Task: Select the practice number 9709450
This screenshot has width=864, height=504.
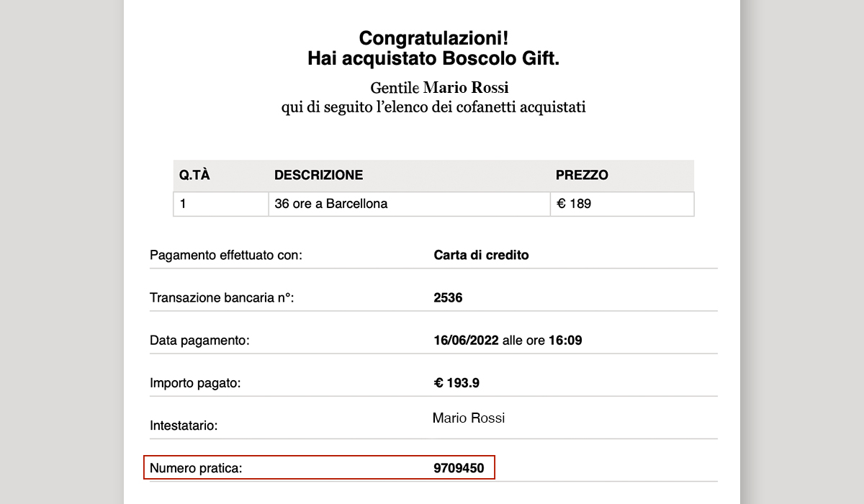Action: point(459,468)
